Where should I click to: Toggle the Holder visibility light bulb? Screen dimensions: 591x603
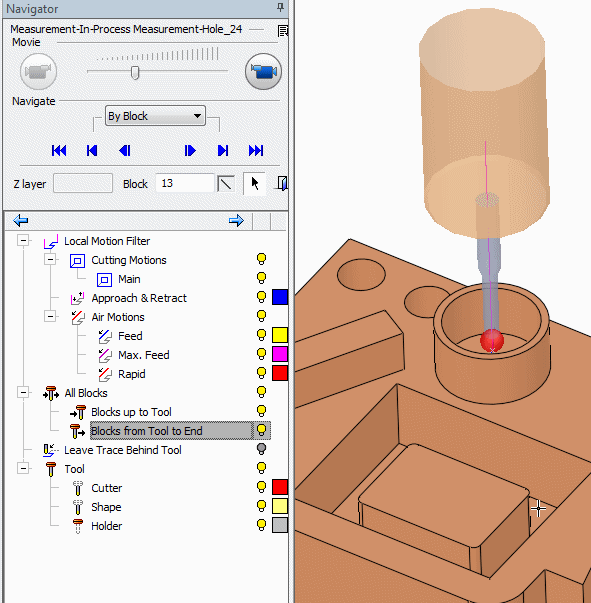click(261, 525)
